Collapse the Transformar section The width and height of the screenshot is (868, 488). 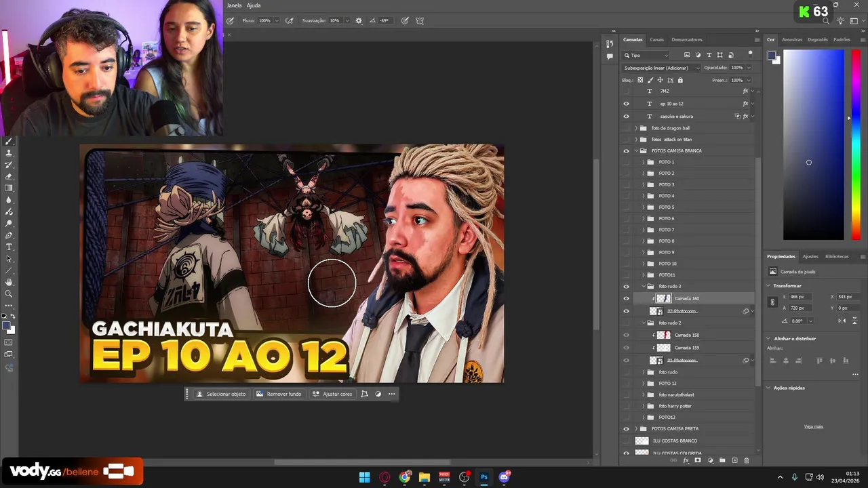pos(768,285)
